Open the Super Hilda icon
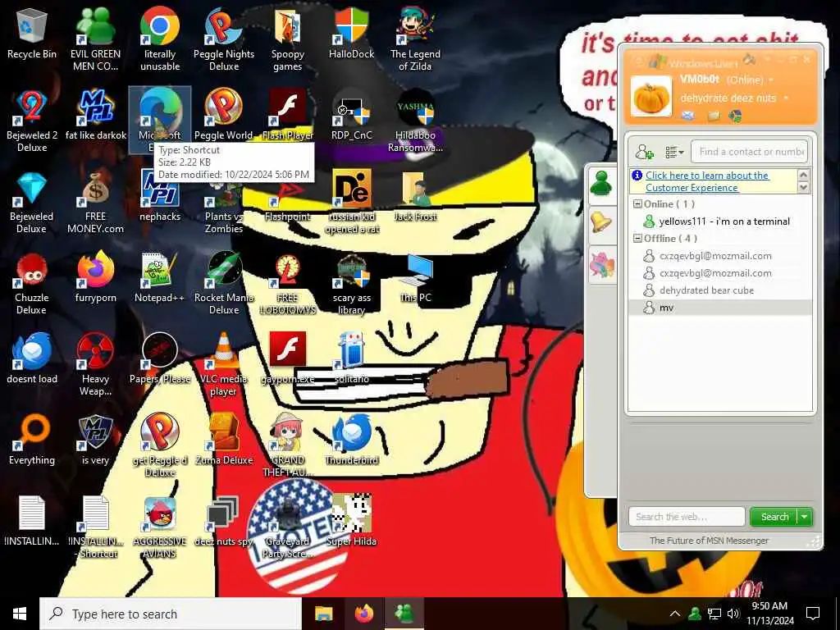 coord(351,521)
